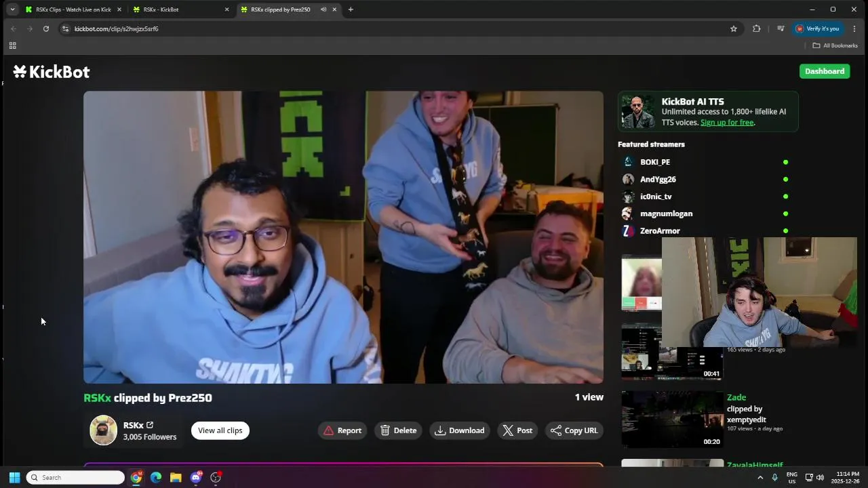Download the clip
868x488 pixels.
[x=460, y=430]
